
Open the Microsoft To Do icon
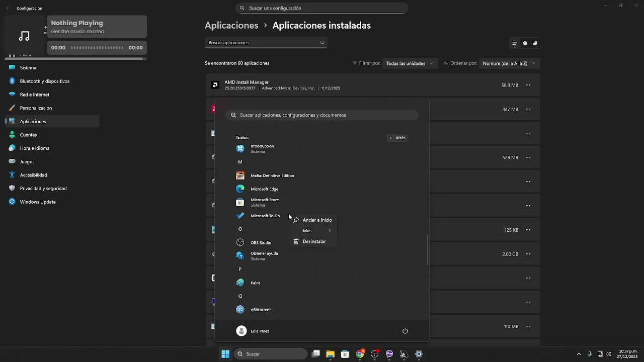click(240, 216)
